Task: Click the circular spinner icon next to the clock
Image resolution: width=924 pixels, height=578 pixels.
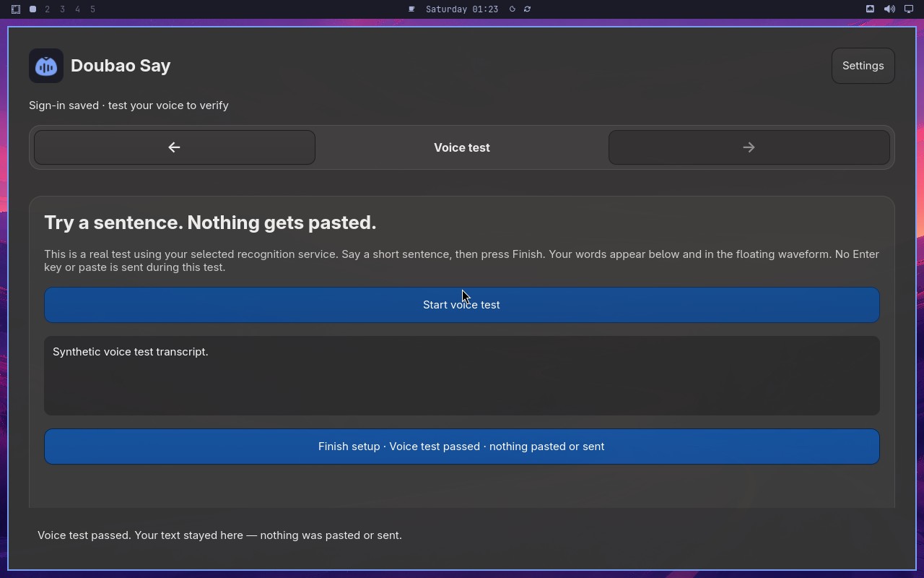Action: tap(513, 9)
